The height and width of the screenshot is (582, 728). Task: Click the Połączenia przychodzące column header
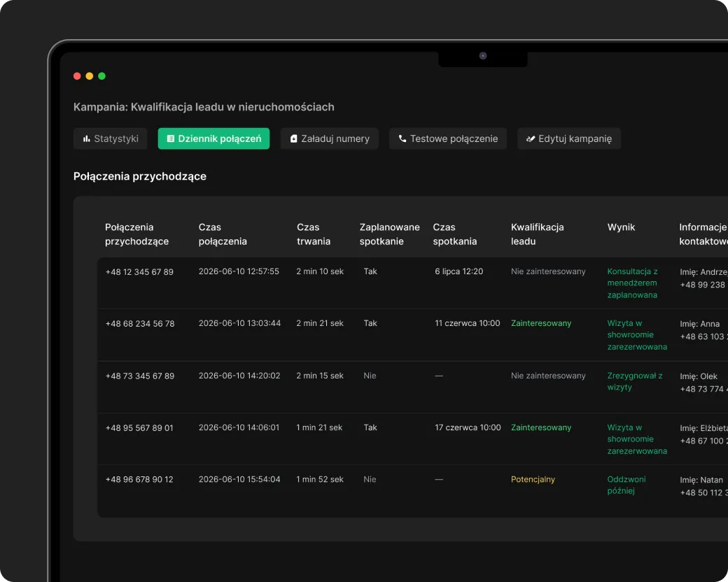[137, 234]
